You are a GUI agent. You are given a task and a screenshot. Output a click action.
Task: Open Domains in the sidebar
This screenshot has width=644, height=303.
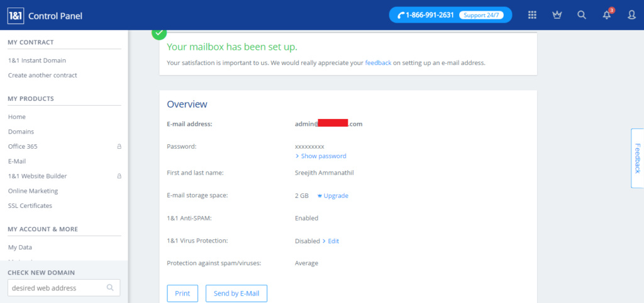click(x=21, y=132)
